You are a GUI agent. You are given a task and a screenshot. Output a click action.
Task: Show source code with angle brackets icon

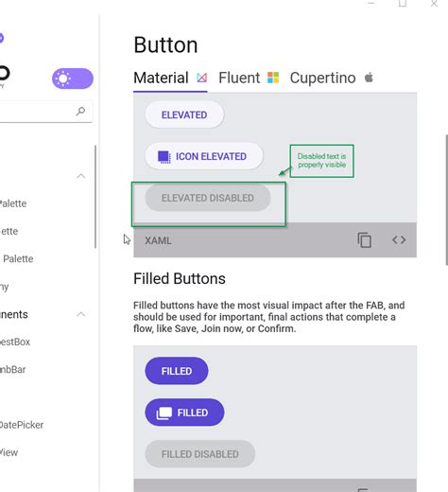(399, 240)
